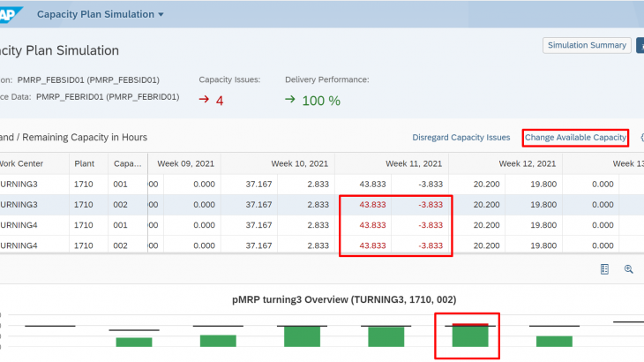Click the SAP logo

coord(11,13)
